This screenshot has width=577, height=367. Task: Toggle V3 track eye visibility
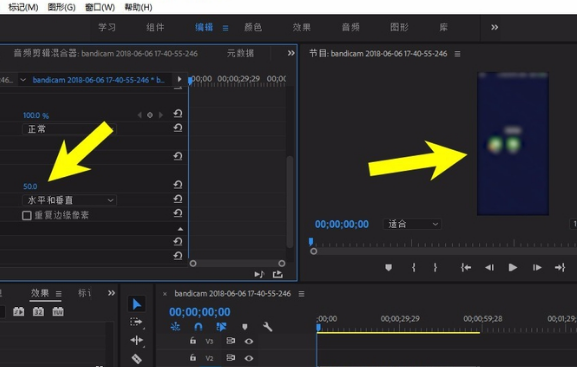tap(249, 341)
